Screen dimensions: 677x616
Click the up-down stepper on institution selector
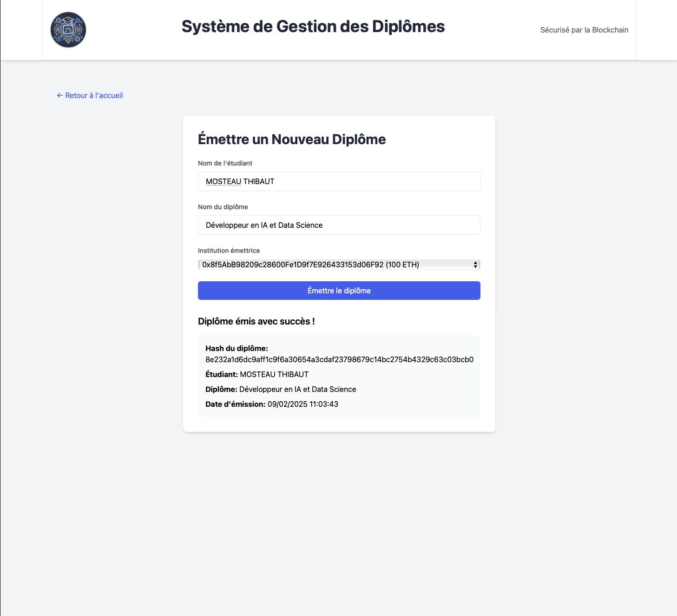click(x=475, y=264)
